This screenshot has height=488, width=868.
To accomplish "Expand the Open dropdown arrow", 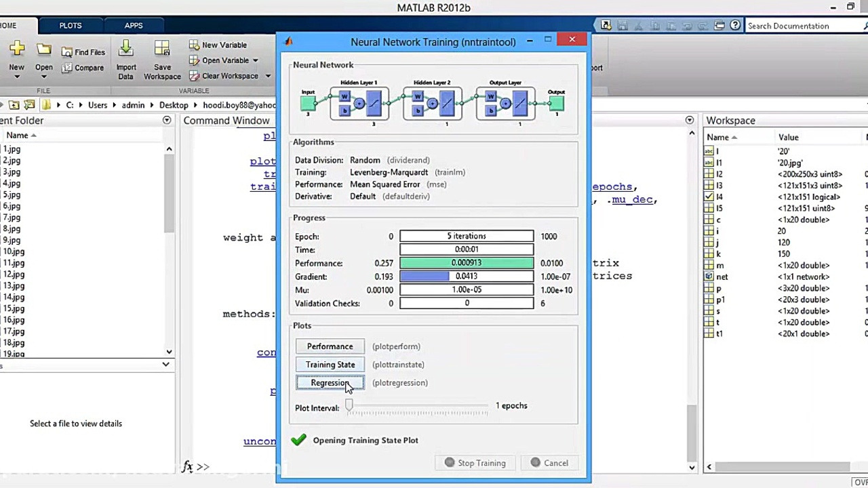I will (x=44, y=77).
